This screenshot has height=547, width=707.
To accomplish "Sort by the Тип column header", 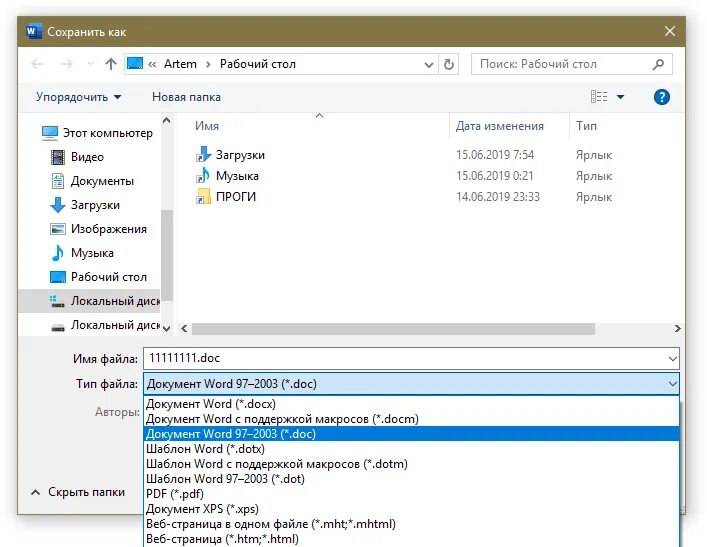I will coord(586,126).
